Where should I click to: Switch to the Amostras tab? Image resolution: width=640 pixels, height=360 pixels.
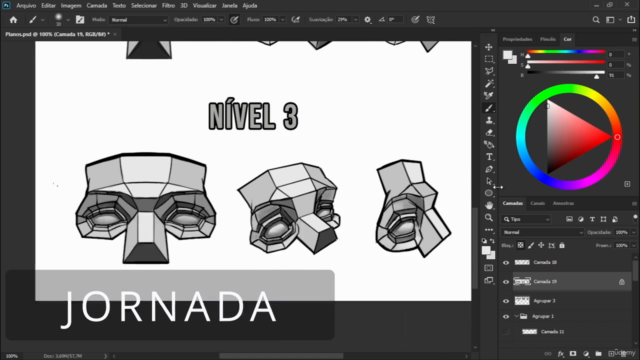563,203
